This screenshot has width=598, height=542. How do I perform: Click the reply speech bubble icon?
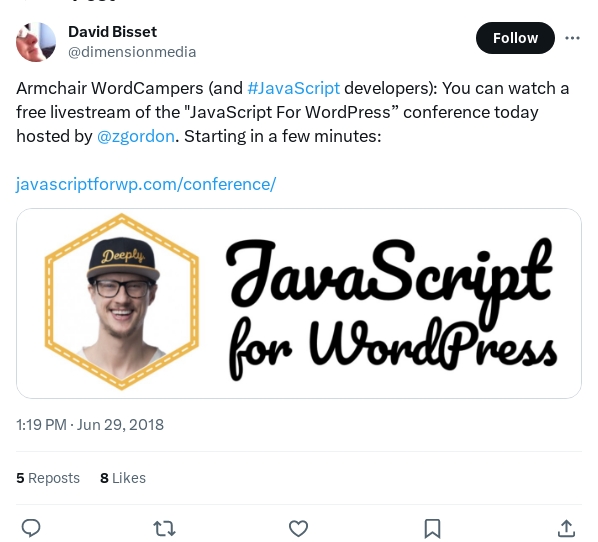click(31, 528)
